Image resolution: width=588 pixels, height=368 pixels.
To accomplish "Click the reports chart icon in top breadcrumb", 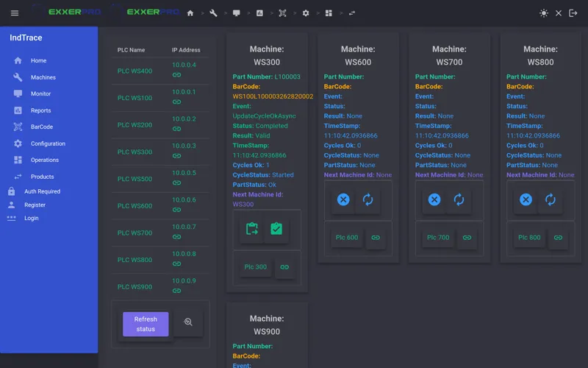I will 259,13.
